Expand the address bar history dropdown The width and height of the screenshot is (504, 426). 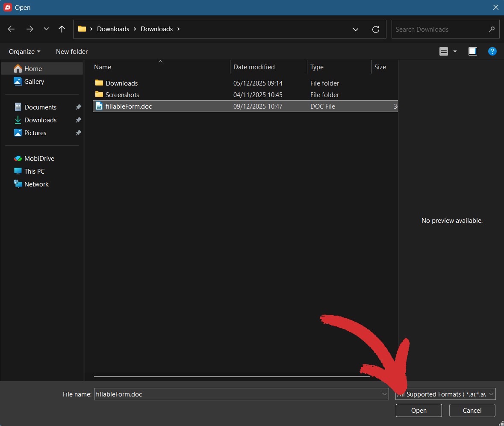click(x=355, y=29)
